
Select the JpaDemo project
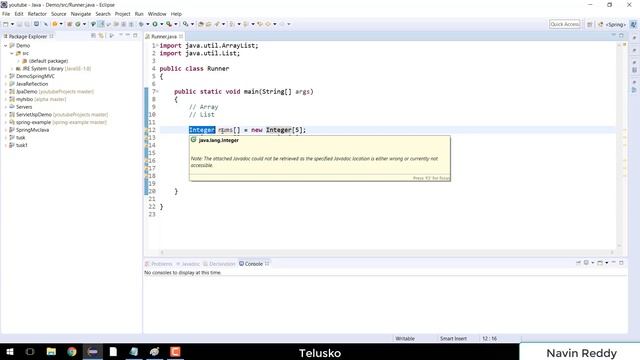51,92
